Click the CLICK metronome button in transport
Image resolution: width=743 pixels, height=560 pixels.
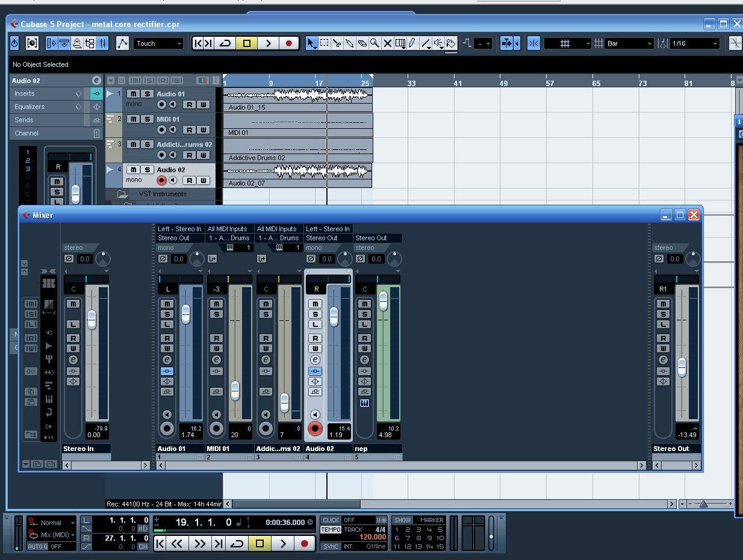click(x=331, y=520)
